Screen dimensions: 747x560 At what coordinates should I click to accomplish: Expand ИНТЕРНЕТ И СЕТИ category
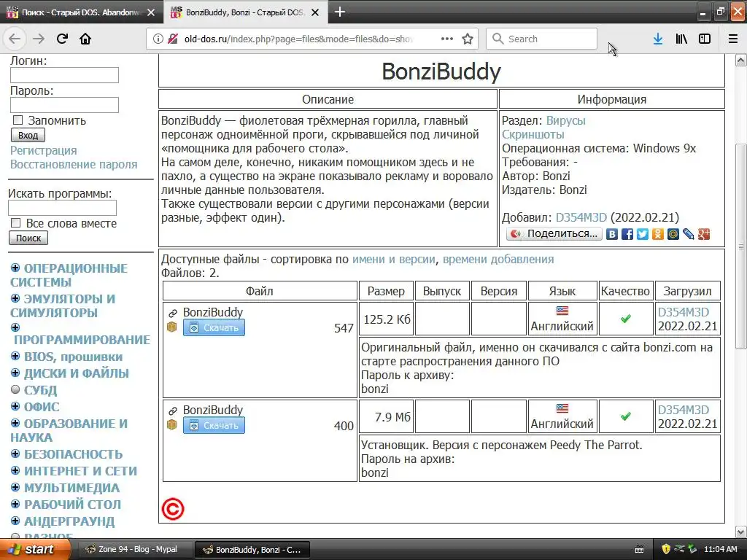tap(15, 470)
